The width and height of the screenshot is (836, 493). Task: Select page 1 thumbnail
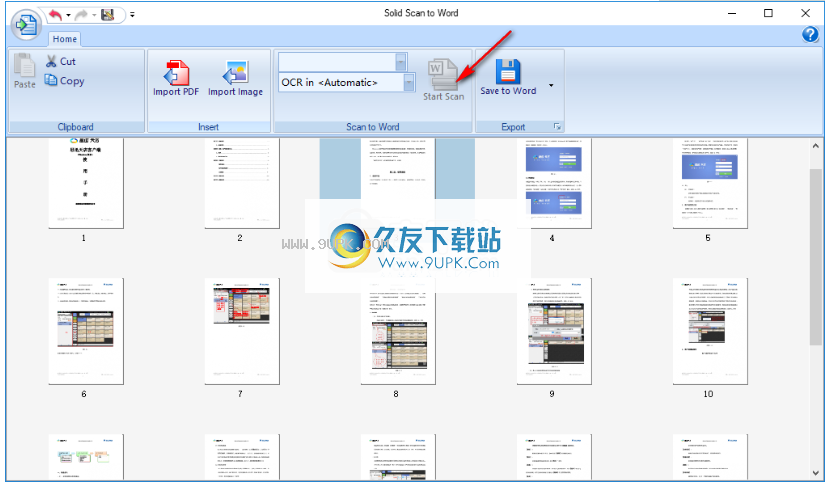86,183
